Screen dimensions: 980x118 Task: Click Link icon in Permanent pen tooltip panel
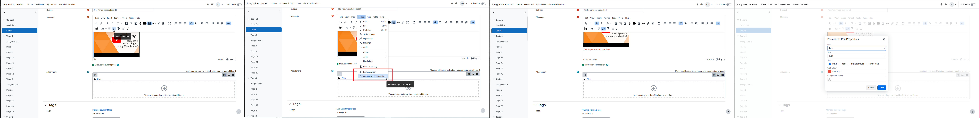point(159,23)
